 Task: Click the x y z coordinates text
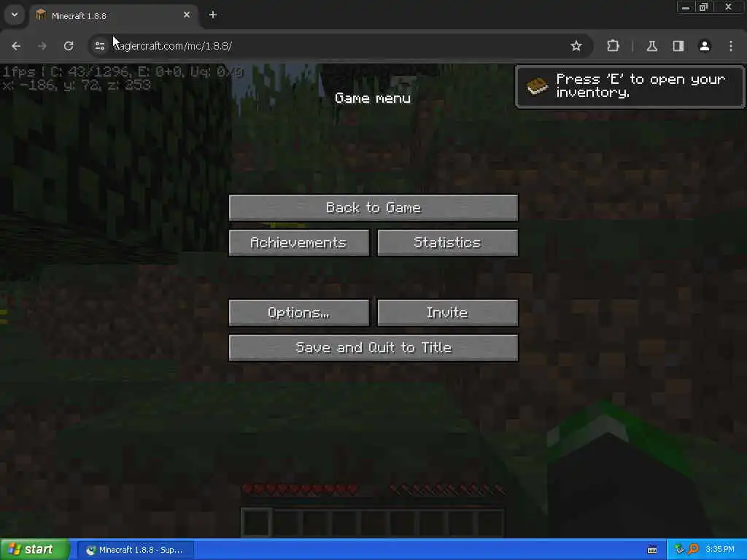76,85
